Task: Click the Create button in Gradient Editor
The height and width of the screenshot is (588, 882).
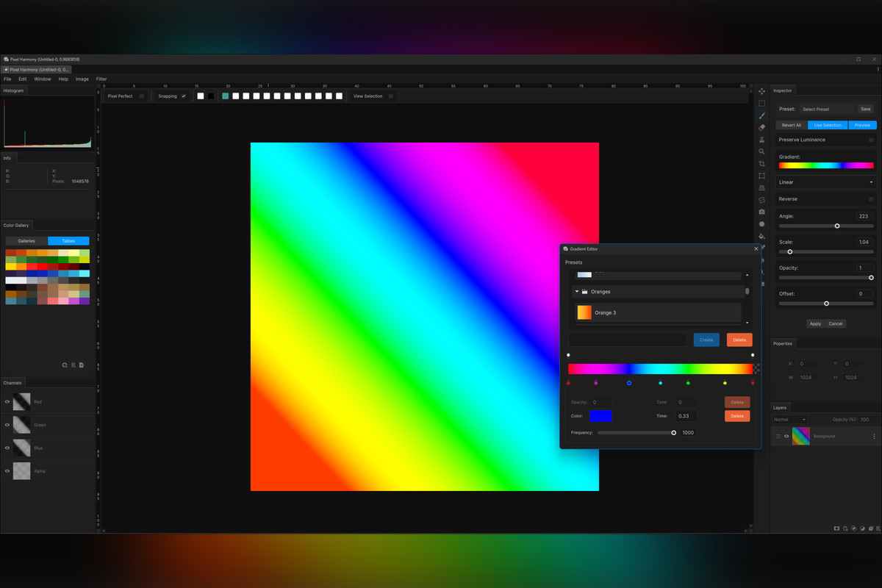Action: (706, 340)
